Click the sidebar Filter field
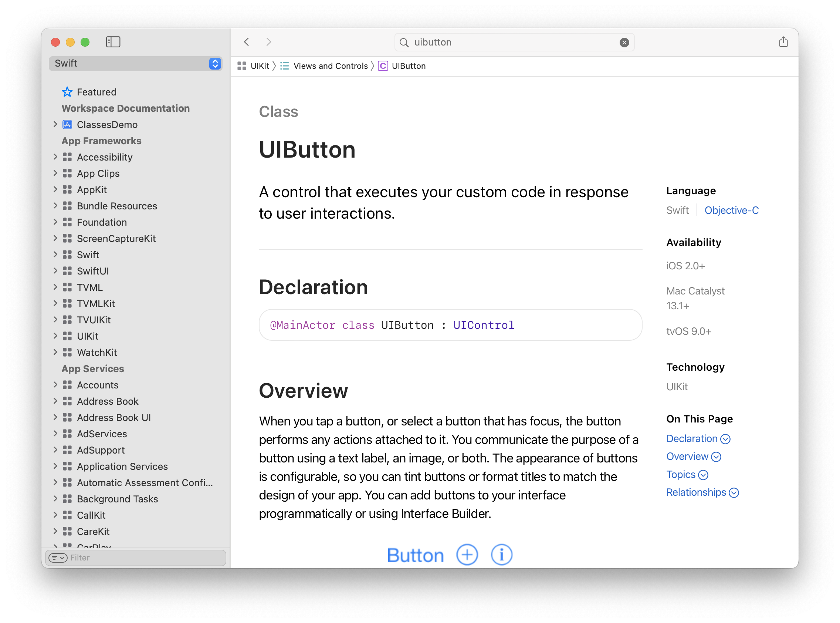Viewport: 840px width, 623px height. pyautogui.click(x=145, y=558)
